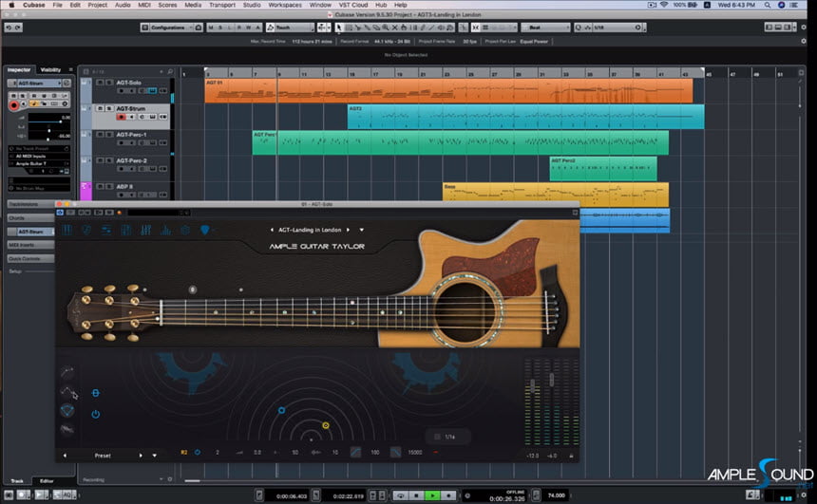
Task: Open the AGT-Landing in London preset menu
Action: pos(362,230)
